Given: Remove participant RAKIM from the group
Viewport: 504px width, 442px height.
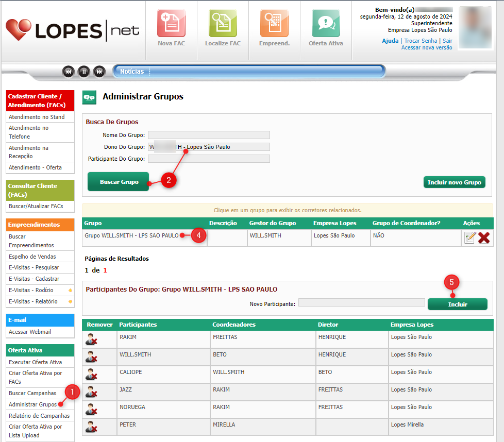Looking at the screenshot, I should click(92, 339).
